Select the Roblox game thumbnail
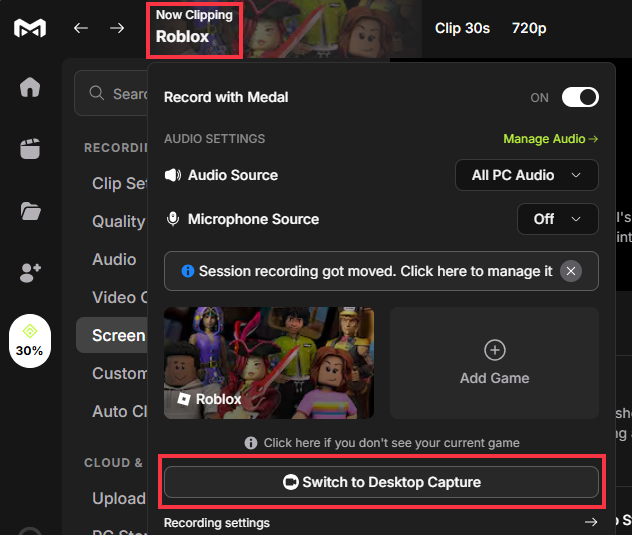632x535 pixels. [x=269, y=362]
